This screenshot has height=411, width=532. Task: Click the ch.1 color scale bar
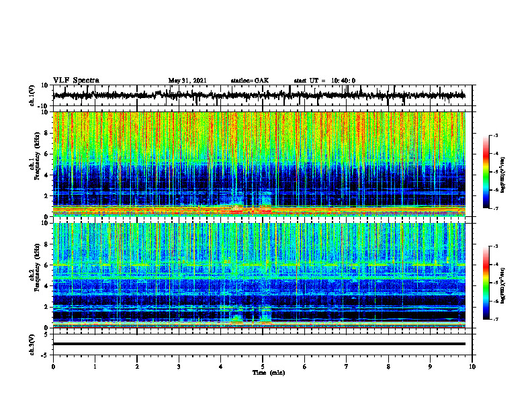click(486, 172)
